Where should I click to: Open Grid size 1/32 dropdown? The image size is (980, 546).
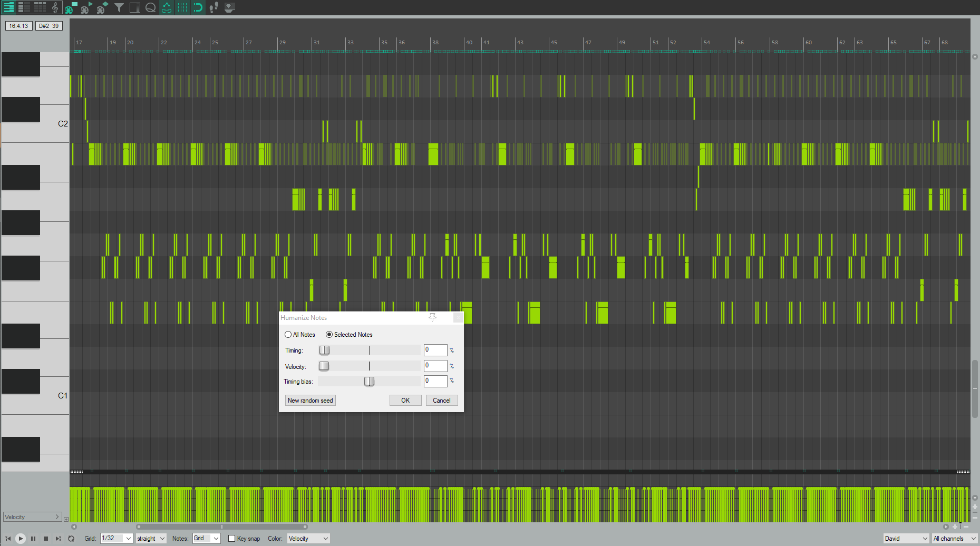pyautogui.click(x=117, y=539)
